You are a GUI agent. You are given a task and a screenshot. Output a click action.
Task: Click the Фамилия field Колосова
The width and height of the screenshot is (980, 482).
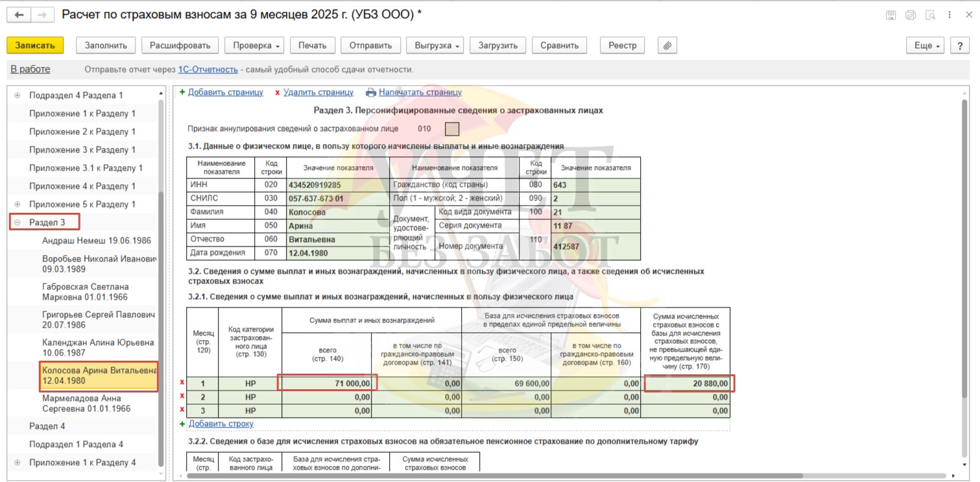point(337,212)
